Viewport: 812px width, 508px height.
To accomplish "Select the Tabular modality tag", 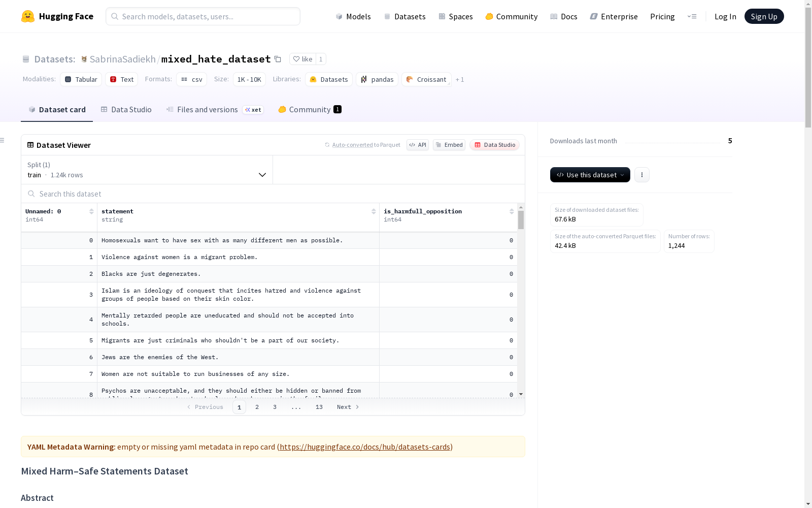I will [81, 79].
